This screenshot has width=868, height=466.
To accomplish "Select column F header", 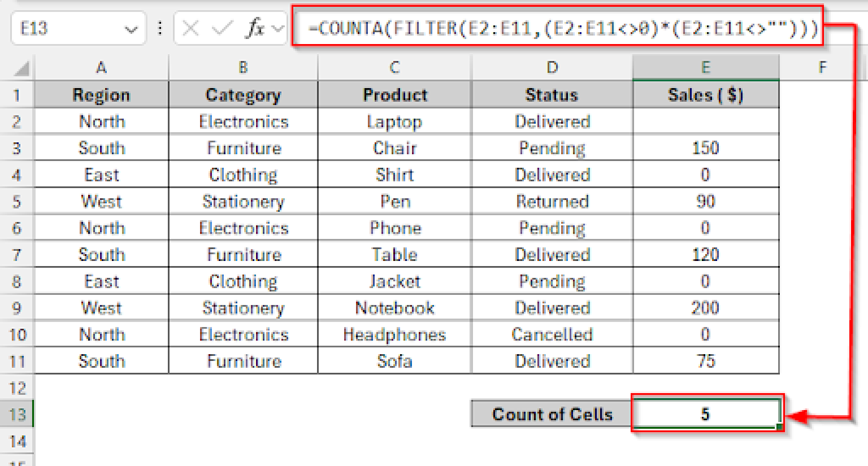I will [x=822, y=67].
